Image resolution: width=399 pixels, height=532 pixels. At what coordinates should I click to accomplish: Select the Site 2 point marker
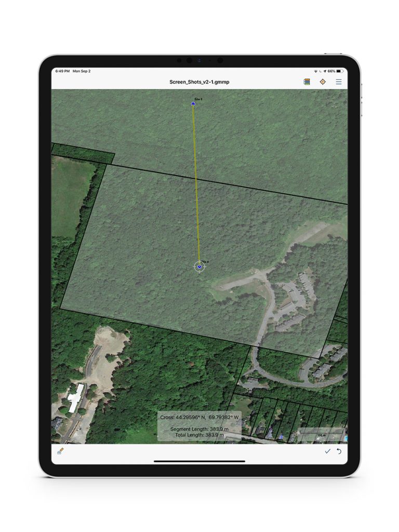point(193,104)
